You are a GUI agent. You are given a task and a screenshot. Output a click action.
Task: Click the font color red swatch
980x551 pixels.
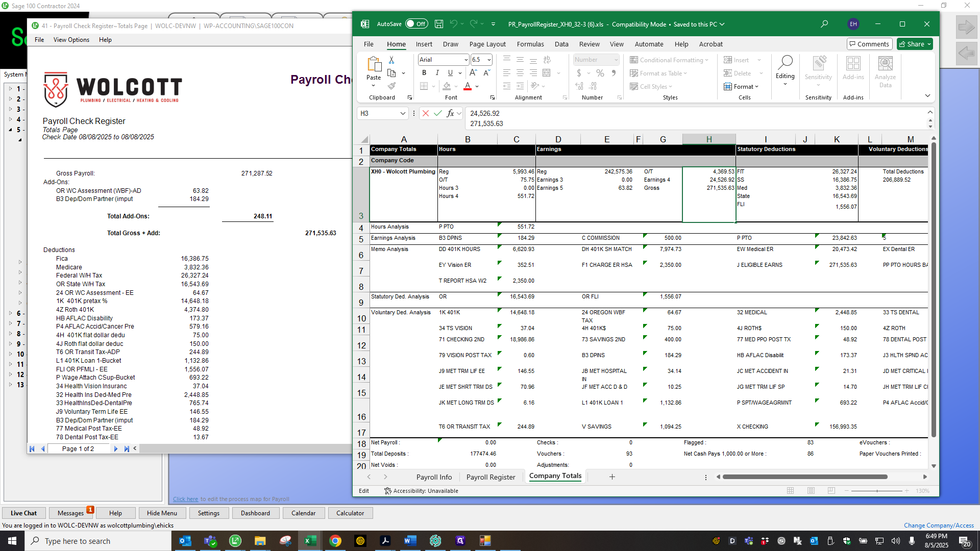click(467, 86)
